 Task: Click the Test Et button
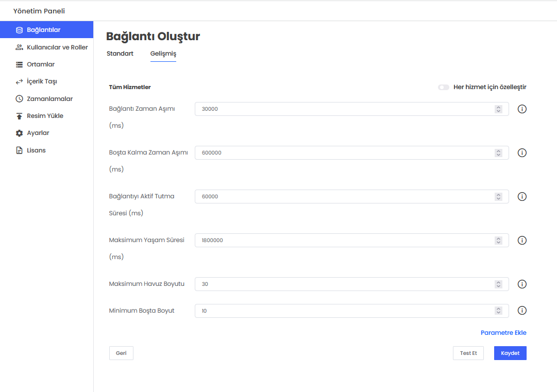click(468, 353)
